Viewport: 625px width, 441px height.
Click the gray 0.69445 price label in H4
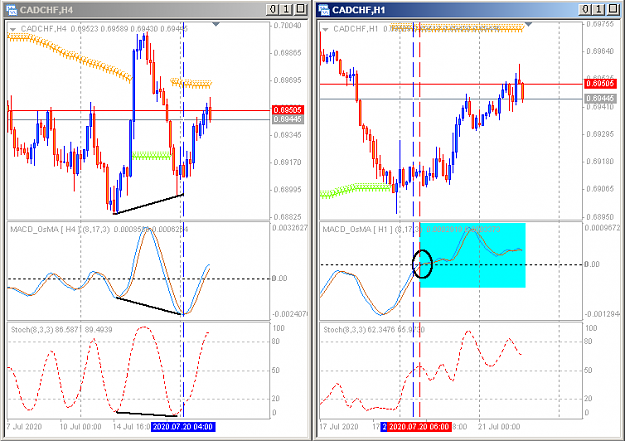(288, 119)
